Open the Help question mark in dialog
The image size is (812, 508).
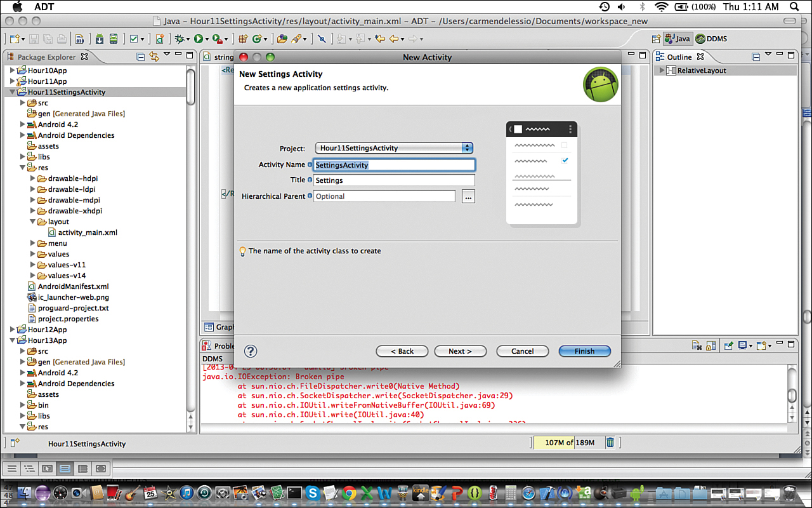pos(250,351)
